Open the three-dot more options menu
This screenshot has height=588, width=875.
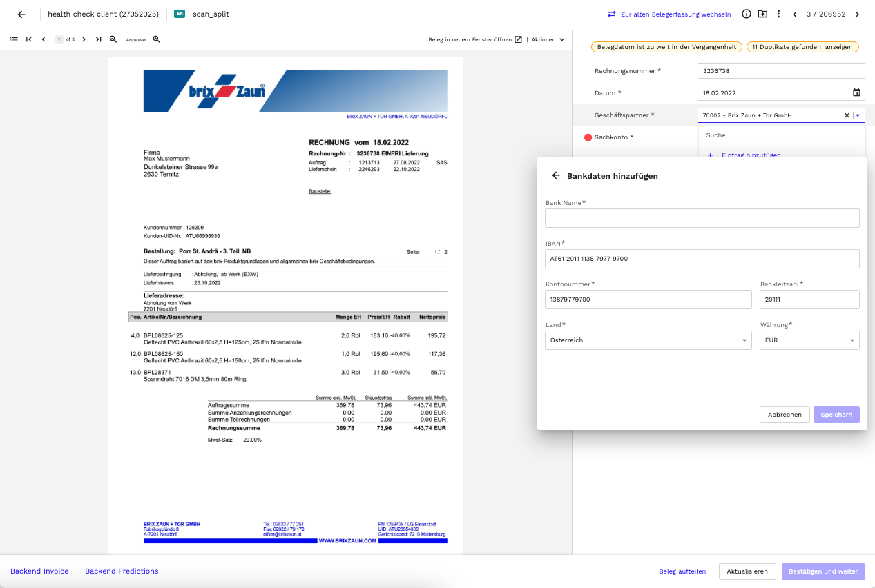pyautogui.click(x=778, y=14)
